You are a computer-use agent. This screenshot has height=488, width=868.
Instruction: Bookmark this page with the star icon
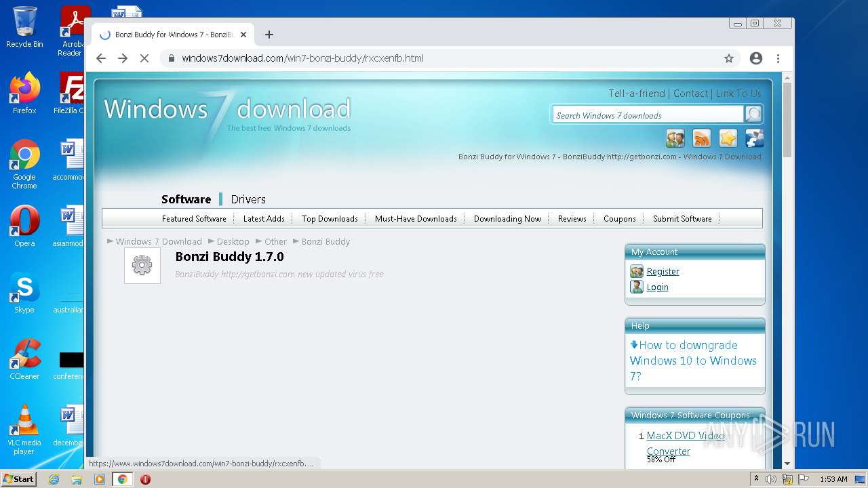point(729,58)
